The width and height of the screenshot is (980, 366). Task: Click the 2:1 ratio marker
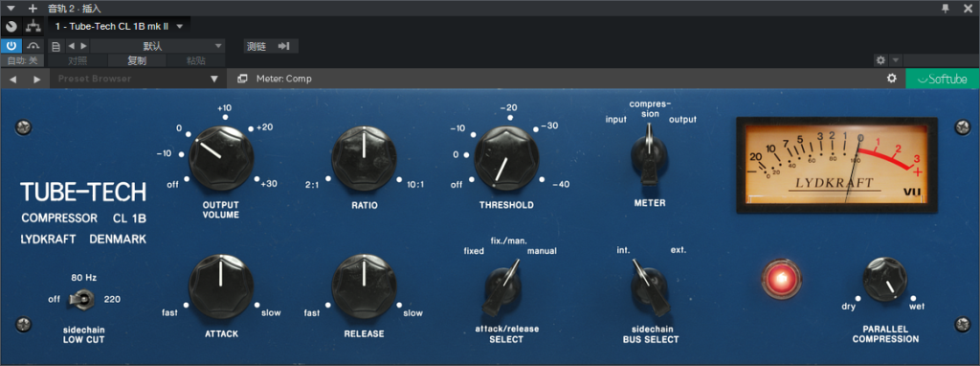point(313,185)
